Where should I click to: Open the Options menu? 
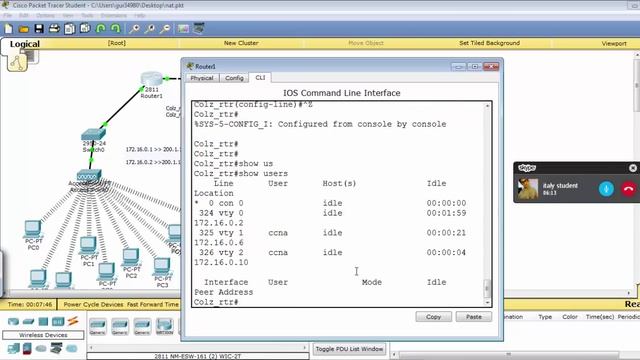click(x=45, y=15)
